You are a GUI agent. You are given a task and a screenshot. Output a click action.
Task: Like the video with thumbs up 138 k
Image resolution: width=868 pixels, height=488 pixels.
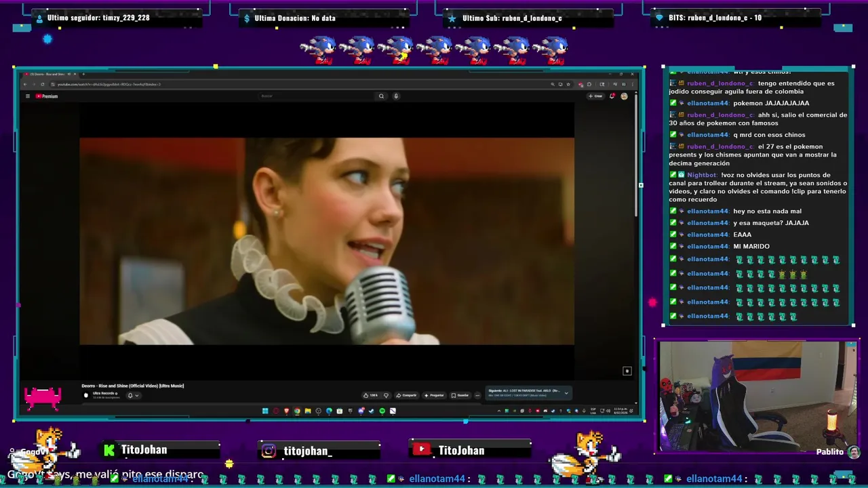point(371,395)
